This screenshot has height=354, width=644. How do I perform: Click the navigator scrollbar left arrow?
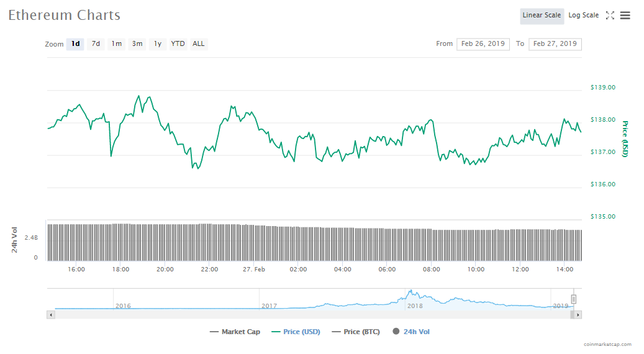click(x=50, y=315)
